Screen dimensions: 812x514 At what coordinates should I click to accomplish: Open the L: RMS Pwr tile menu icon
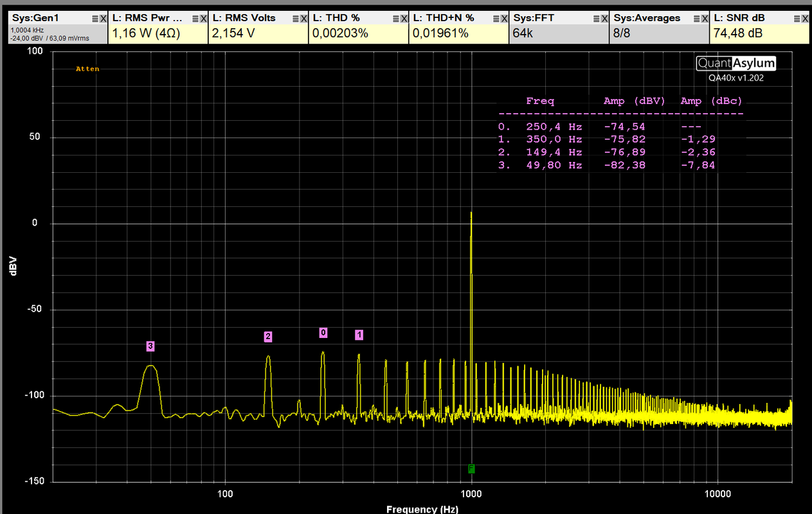click(195, 19)
